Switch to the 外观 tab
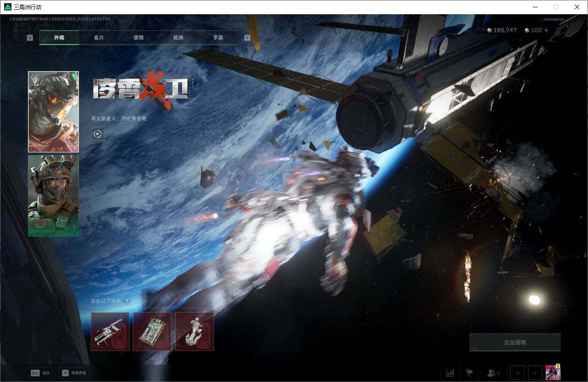Screen dimensions: 588x382 point(59,38)
